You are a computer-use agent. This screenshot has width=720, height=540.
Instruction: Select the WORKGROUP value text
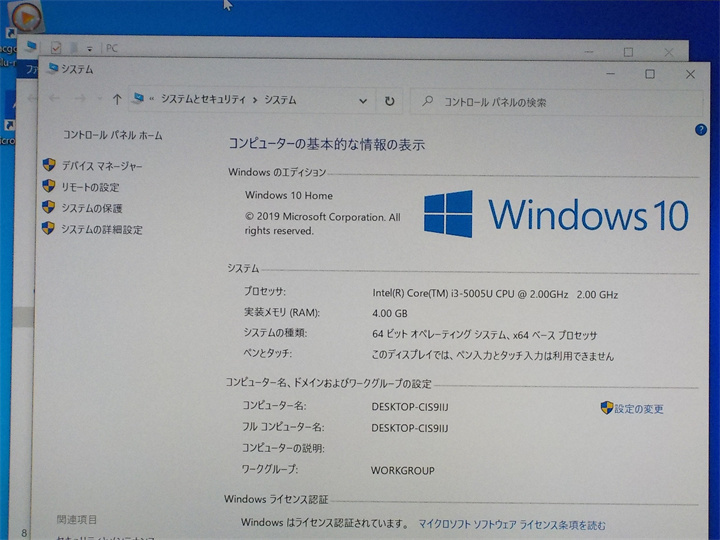(403, 470)
